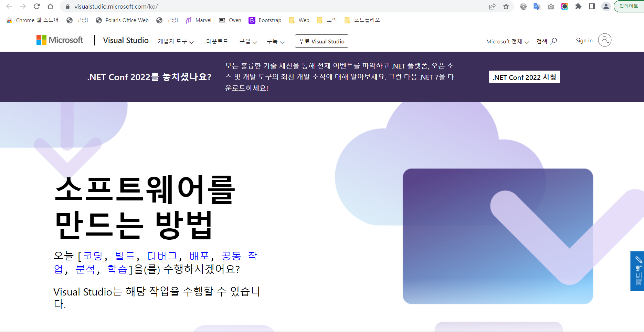Viewport: 644px width, 332px height.
Task: Open the 토익 bookmark folder
Action: point(327,20)
